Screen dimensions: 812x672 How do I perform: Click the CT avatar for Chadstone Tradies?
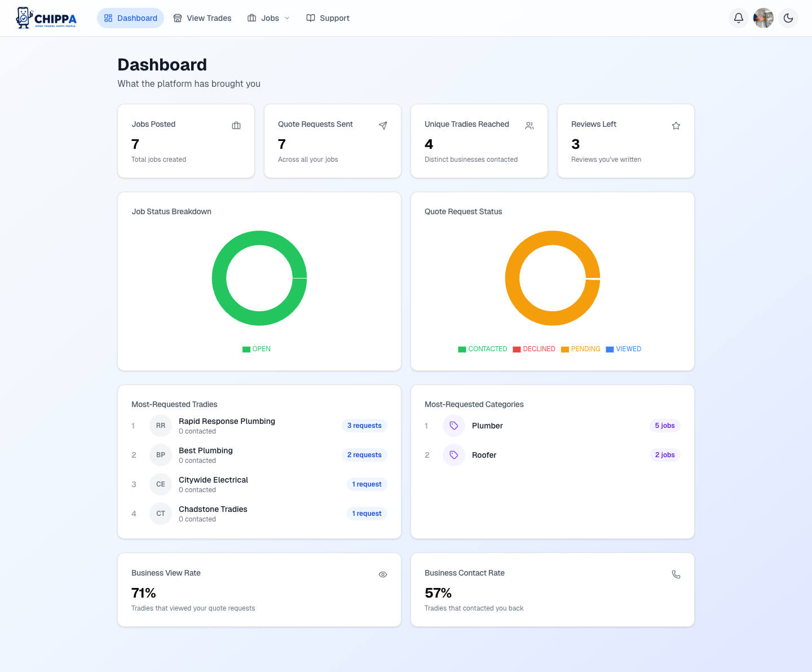[161, 514]
